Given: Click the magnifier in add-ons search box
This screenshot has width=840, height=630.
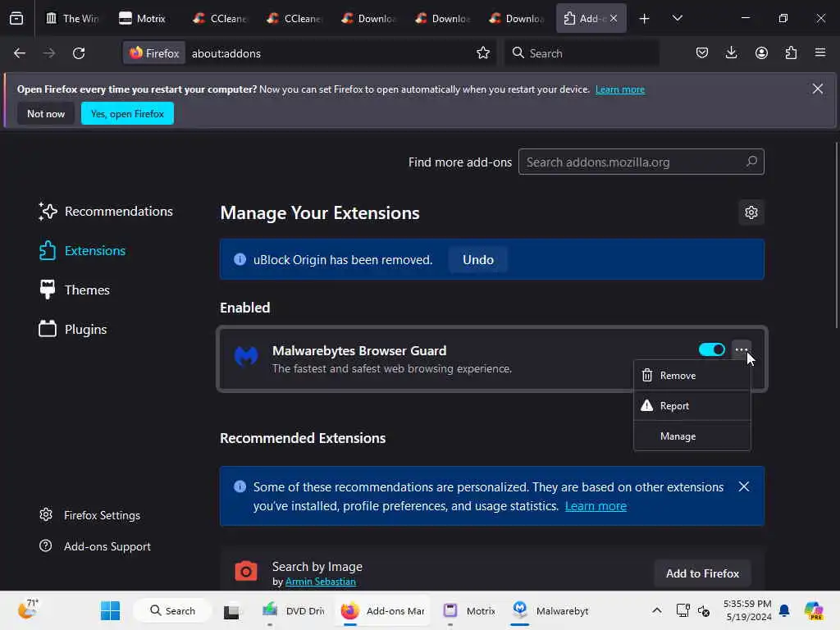Looking at the screenshot, I should pyautogui.click(x=751, y=162).
